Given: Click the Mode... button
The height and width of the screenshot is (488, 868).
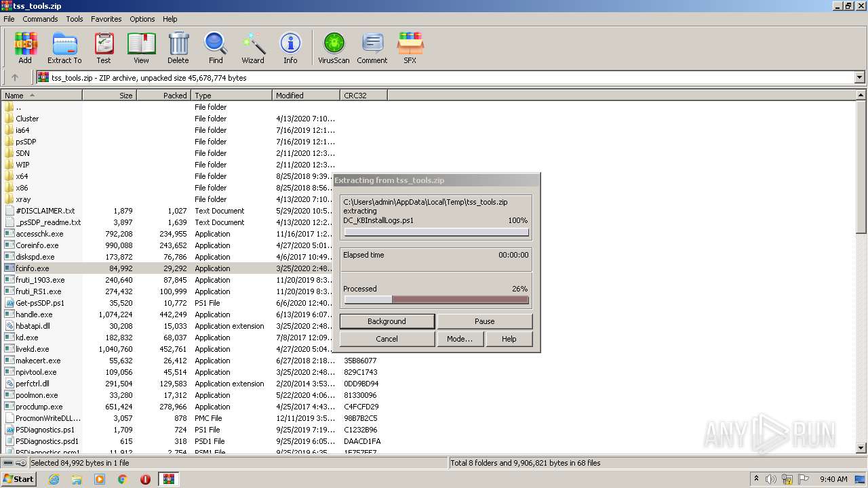Looking at the screenshot, I should click(x=460, y=339).
